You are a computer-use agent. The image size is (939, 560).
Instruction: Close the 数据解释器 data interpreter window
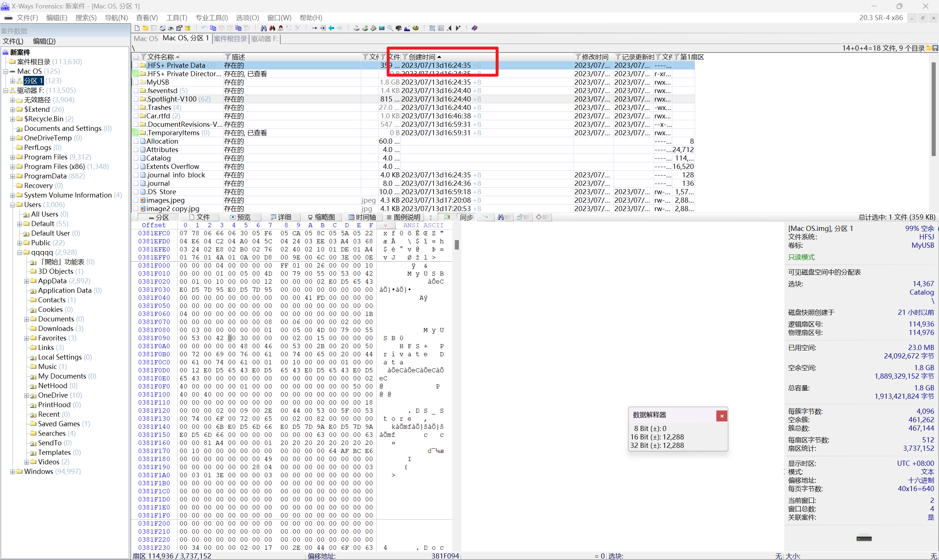pyautogui.click(x=721, y=416)
